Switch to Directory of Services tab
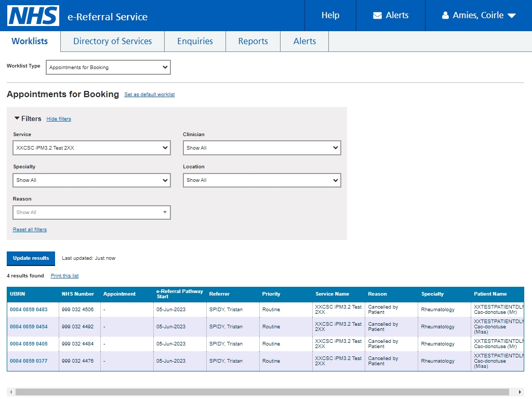The height and width of the screenshot is (399, 532). pyautogui.click(x=112, y=41)
